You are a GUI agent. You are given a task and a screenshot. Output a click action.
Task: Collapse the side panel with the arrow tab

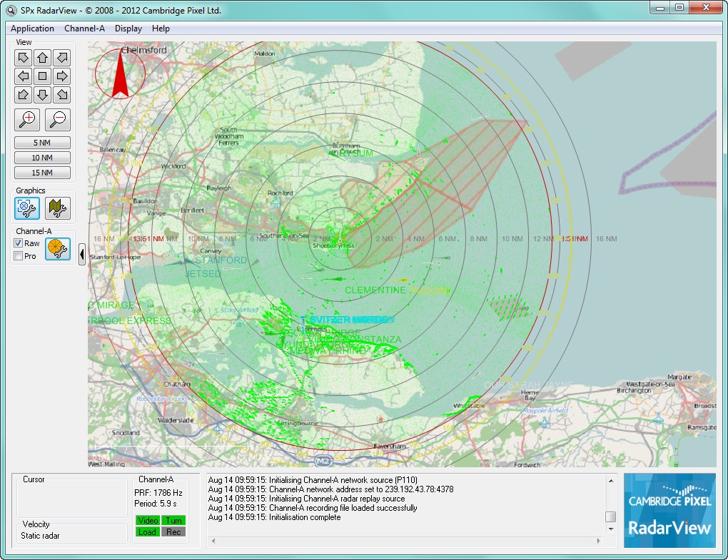pyautogui.click(x=81, y=254)
